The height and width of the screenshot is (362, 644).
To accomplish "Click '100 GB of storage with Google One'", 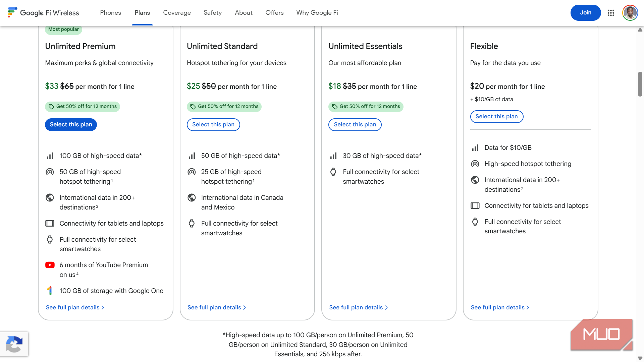I will click(x=111, y=291).
